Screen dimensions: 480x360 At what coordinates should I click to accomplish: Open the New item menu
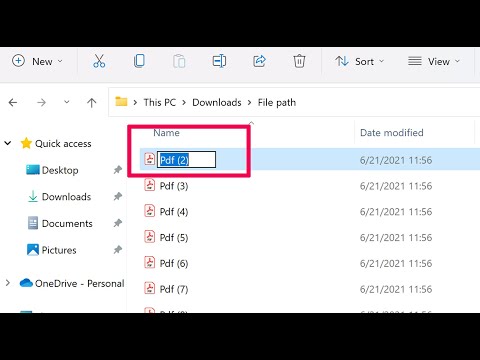pyautogui.click(x=37, y=61)
